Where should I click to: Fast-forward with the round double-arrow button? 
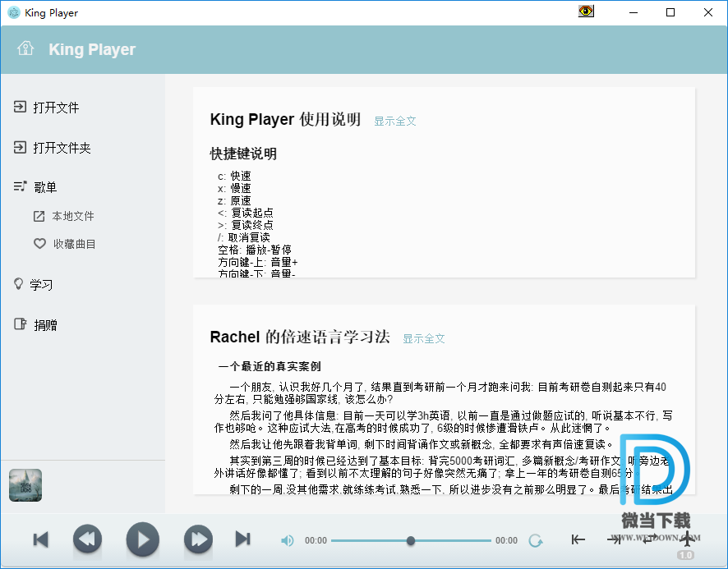click(x=198, y=539)
